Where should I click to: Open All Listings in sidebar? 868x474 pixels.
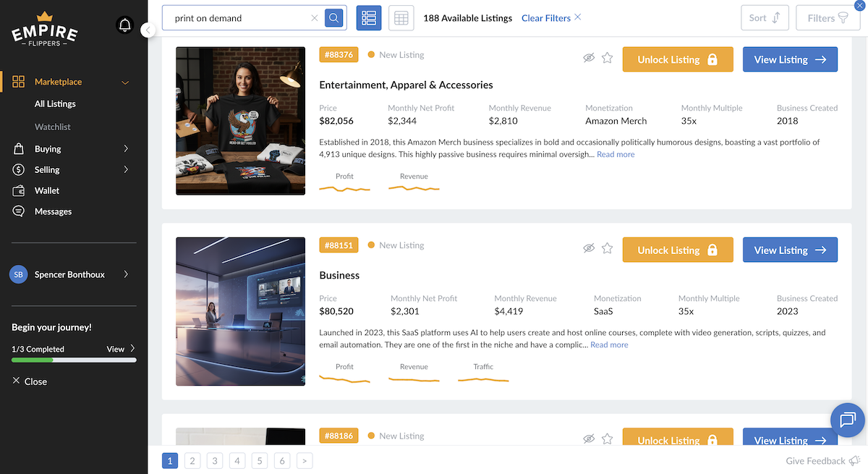click(55, 103)
